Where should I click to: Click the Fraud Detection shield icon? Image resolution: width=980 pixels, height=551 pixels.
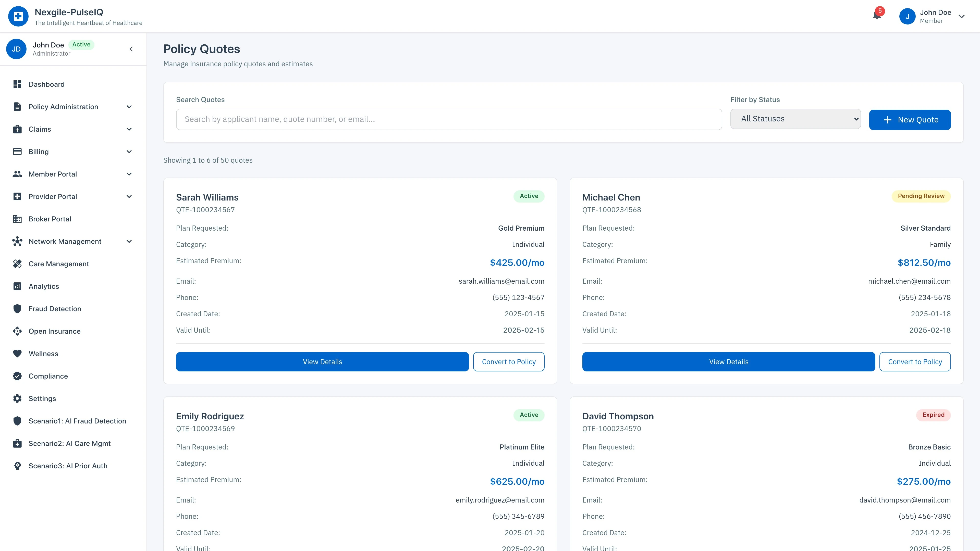click(x=17, y=309)
